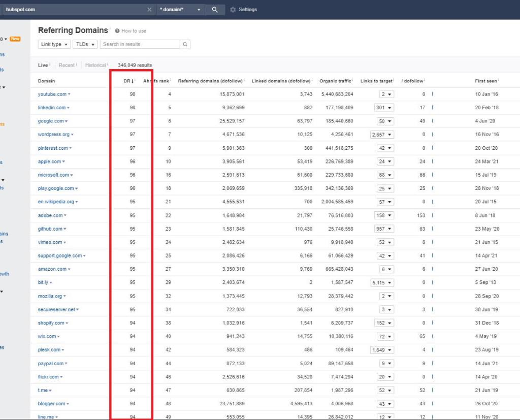520x420 pixels.
Task: Click the search icon beside Search in results
Action: 185,44
